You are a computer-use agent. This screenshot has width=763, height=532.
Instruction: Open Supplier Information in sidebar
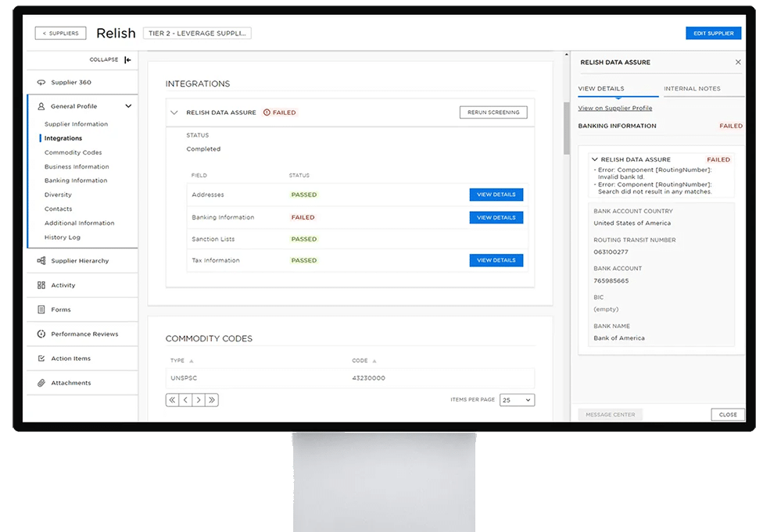tap(76, 124)
